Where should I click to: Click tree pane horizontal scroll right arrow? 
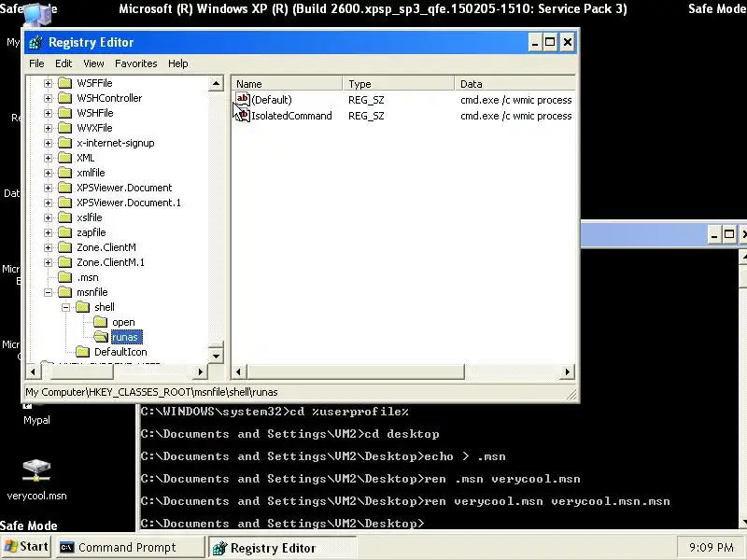pos(200,371)
